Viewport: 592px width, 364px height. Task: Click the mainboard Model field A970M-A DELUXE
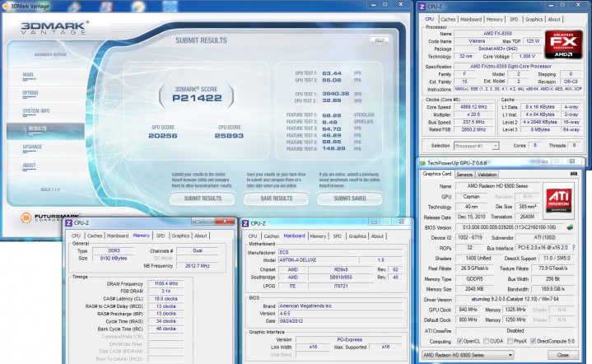pyautogui.click(x=317, y=260)
